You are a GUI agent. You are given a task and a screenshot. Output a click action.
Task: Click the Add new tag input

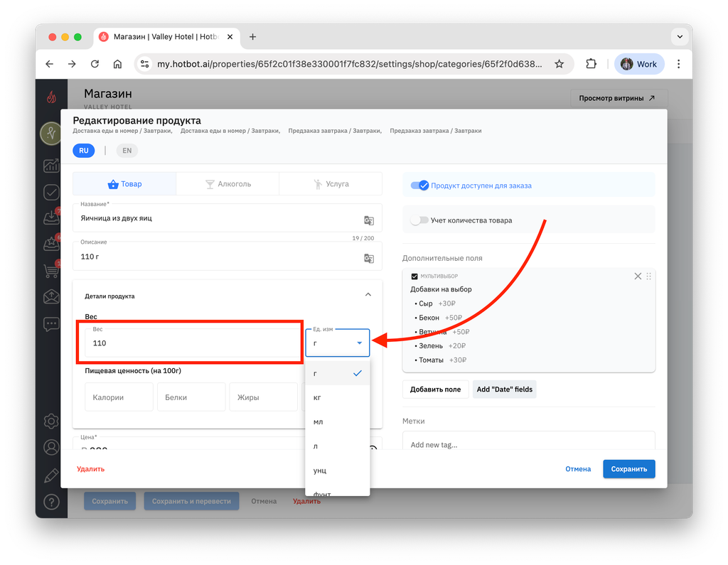click(528, 441)
